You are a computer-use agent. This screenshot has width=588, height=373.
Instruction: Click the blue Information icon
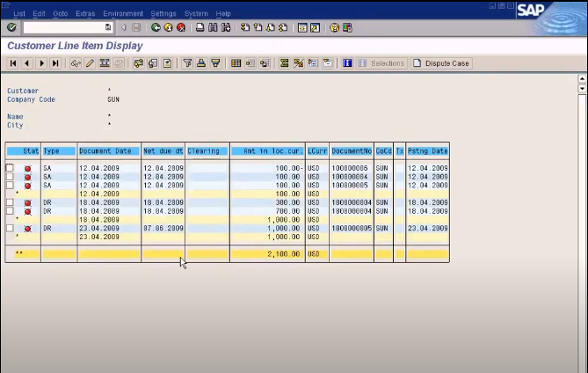coord(347,63)
